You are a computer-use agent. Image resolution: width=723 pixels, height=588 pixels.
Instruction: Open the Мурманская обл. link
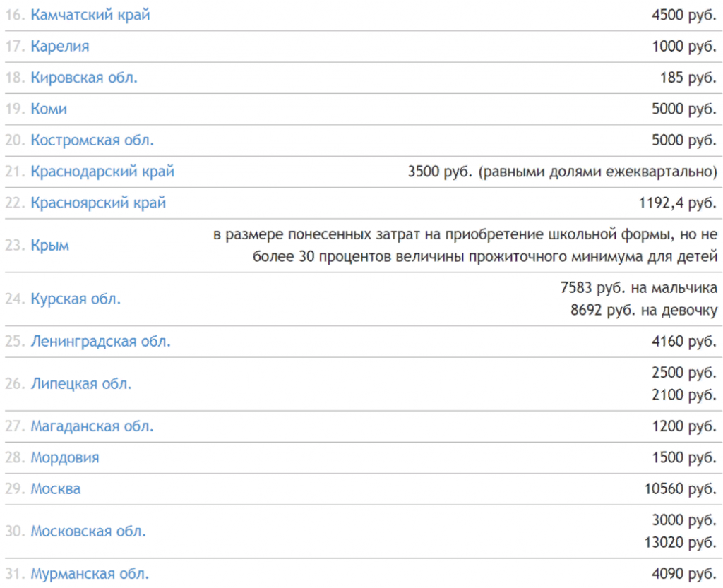coord(90,574)
